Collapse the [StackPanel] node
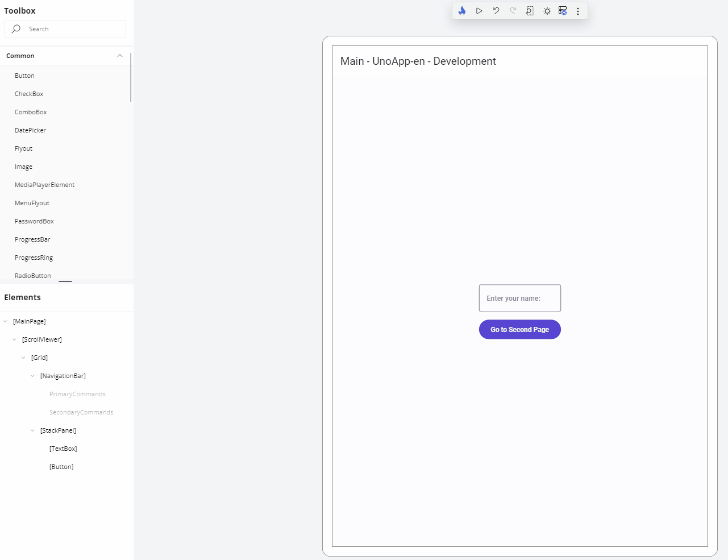728x560 pixels. 32,430
